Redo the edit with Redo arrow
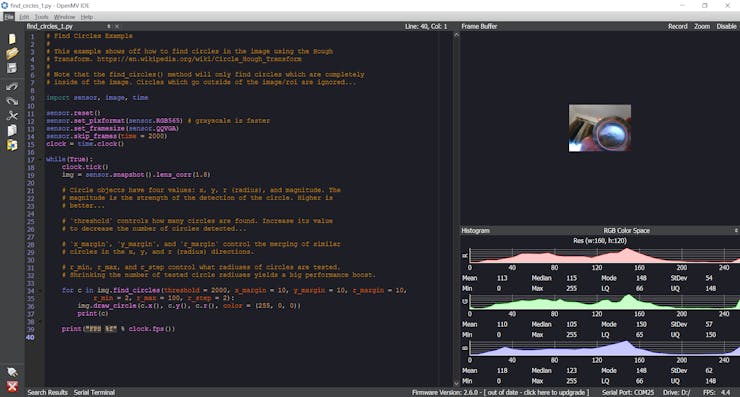The image size is (740, 397). click(x=12, y=101)
